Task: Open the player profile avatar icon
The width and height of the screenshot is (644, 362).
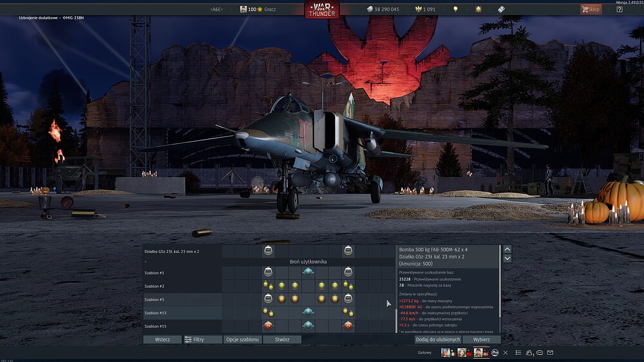Action: click(x=243, y=10)
